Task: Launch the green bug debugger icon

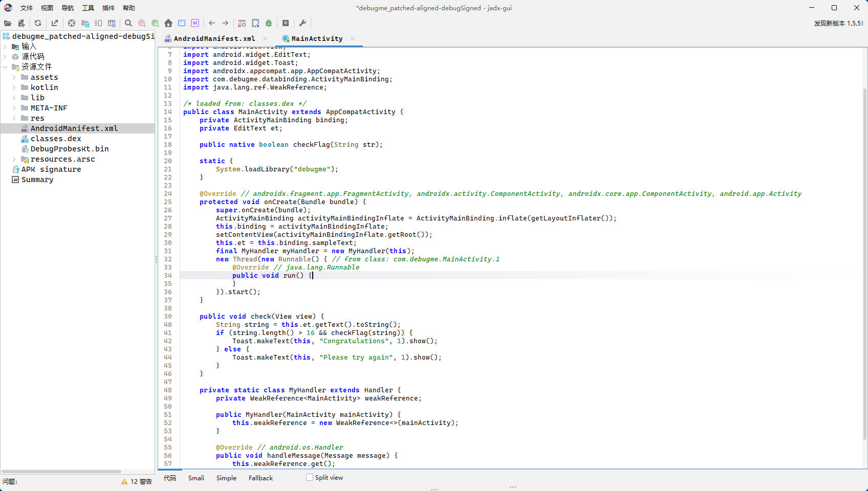Action: [x=269, y=23]
